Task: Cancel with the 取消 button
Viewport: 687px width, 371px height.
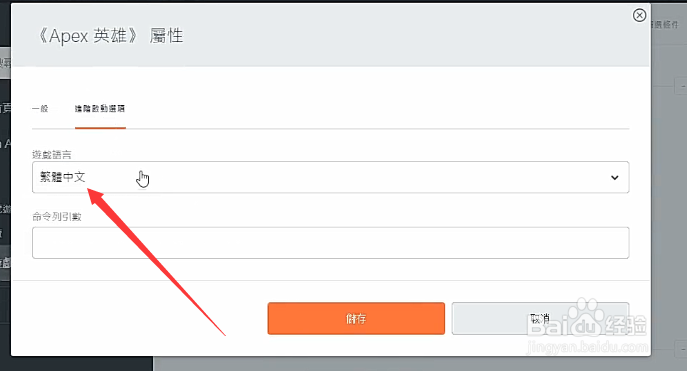Action: pyautogui.click(x=540, y=318)
